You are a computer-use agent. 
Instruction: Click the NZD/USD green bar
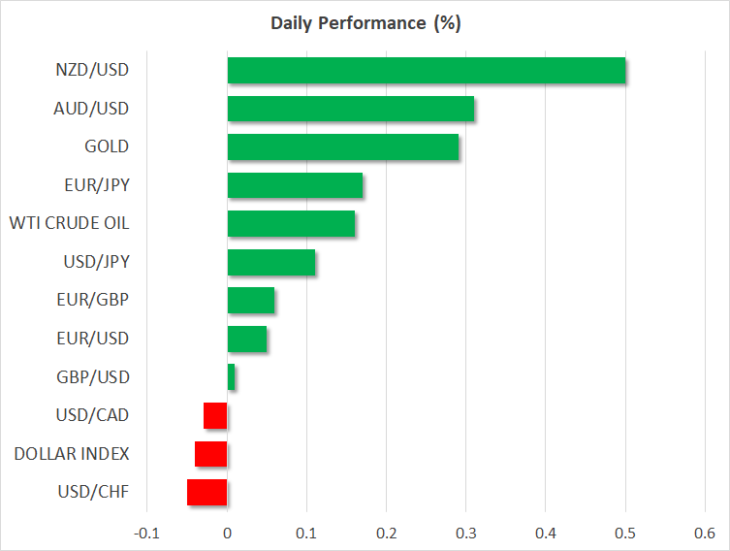pyautogui.click(x=426, y=70)
